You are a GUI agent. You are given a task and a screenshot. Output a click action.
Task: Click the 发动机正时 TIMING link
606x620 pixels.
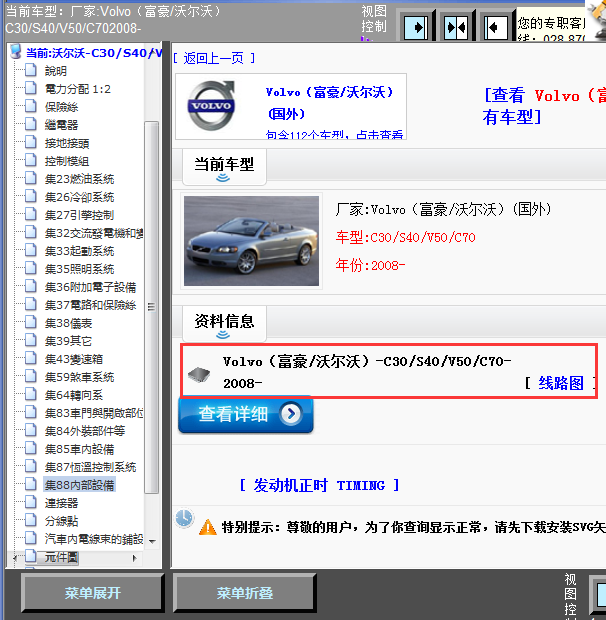[319, 485]
